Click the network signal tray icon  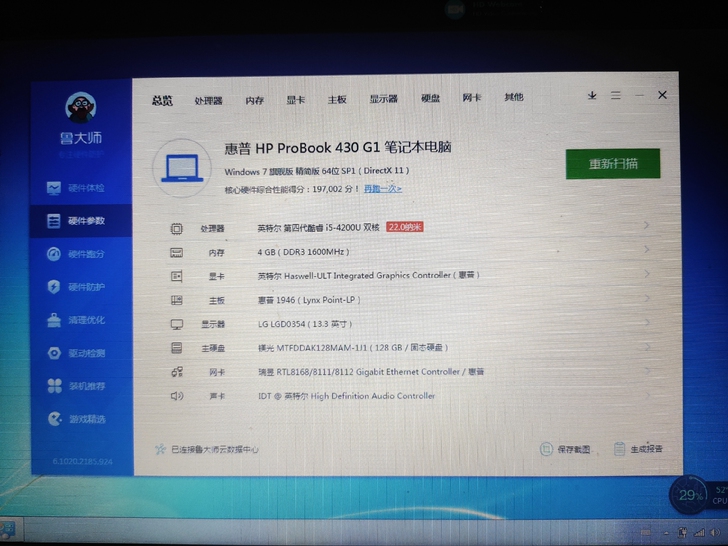pyautogui.click(x=699, y=532)
